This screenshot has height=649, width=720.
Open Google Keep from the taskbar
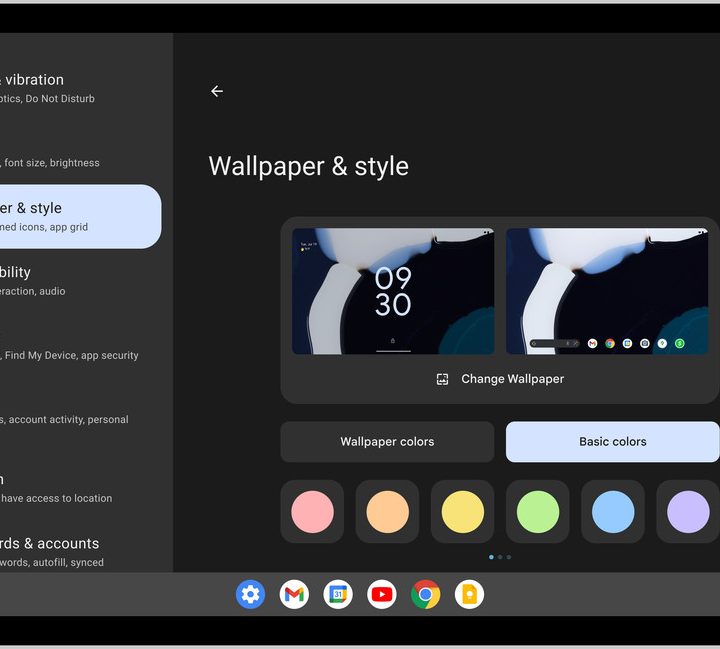469,595
